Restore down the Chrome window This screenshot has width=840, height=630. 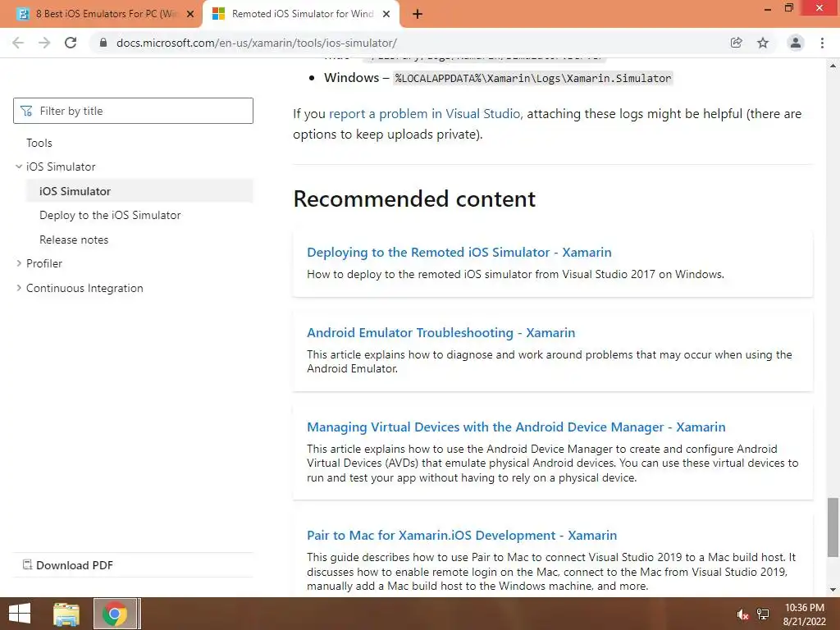[789, 8]
